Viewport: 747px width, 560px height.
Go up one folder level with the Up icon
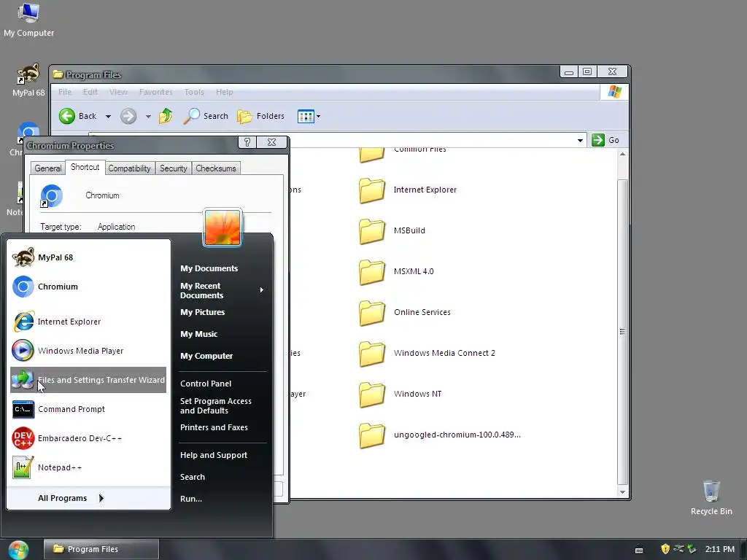pos(166,116)
